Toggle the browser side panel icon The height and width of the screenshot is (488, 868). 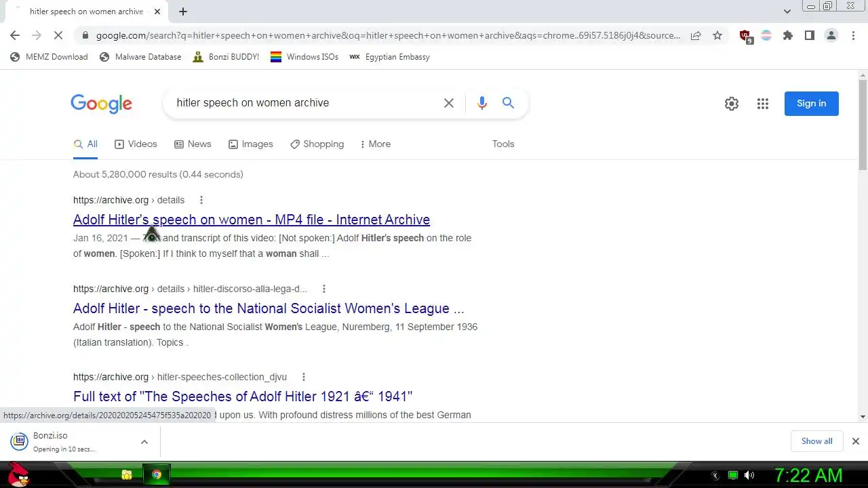[810, 35]
